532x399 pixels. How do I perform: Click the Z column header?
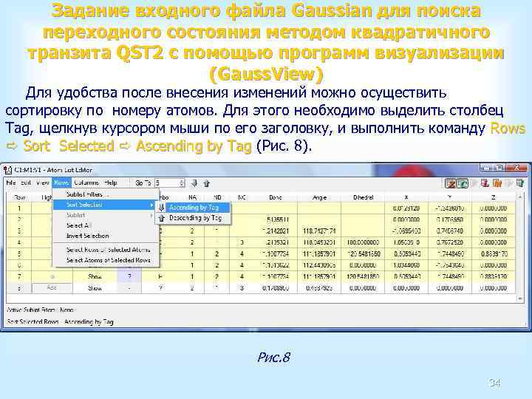coord(494,197)
